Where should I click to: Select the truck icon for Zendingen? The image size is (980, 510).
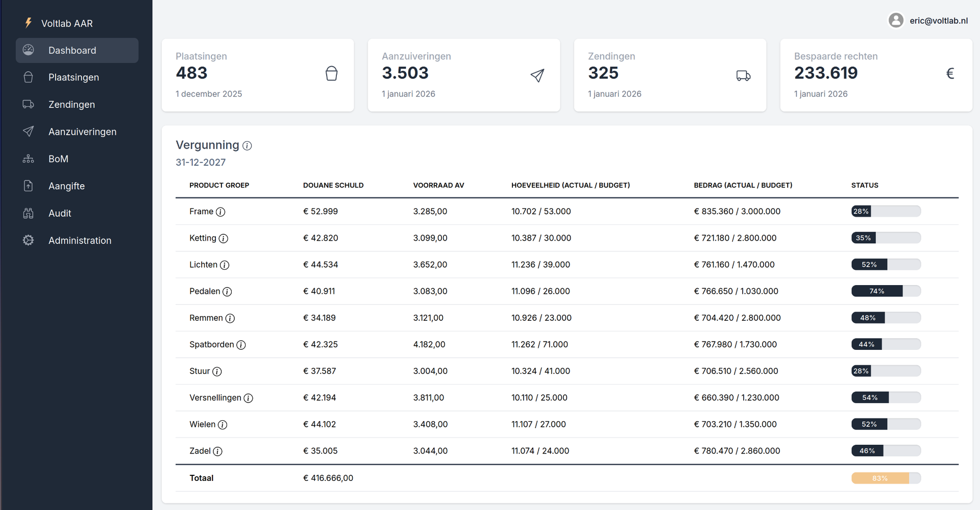click(28, 104)
